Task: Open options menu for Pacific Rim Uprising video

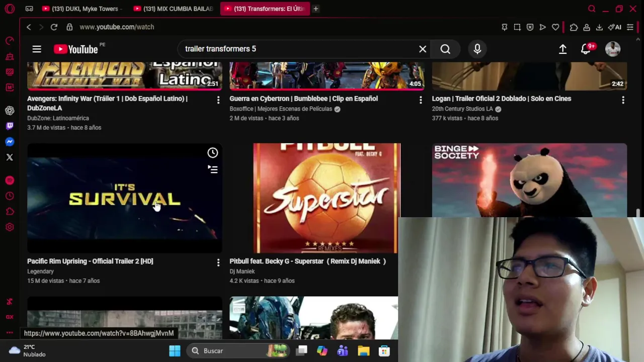Action: click(218, 263)
